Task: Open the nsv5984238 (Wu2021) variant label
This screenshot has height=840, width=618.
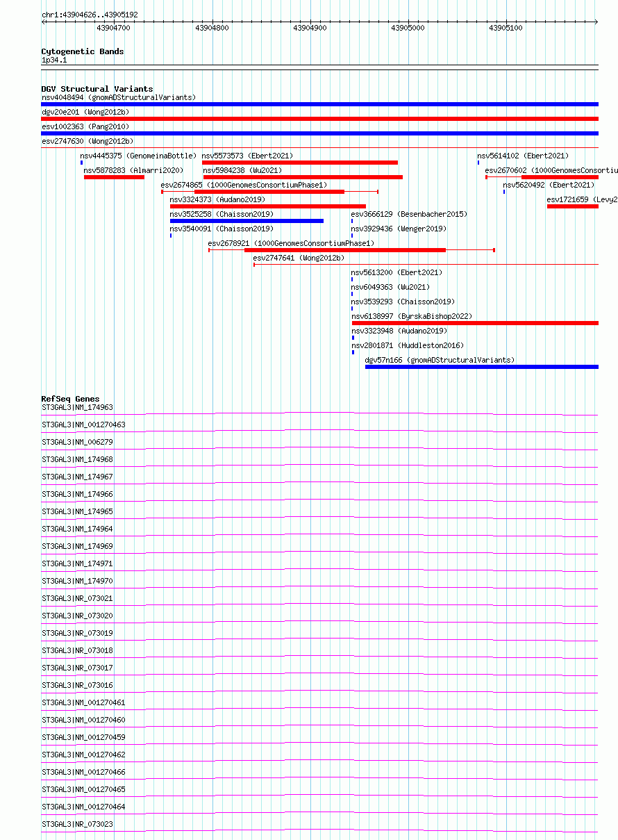Action: click(244, 170)
